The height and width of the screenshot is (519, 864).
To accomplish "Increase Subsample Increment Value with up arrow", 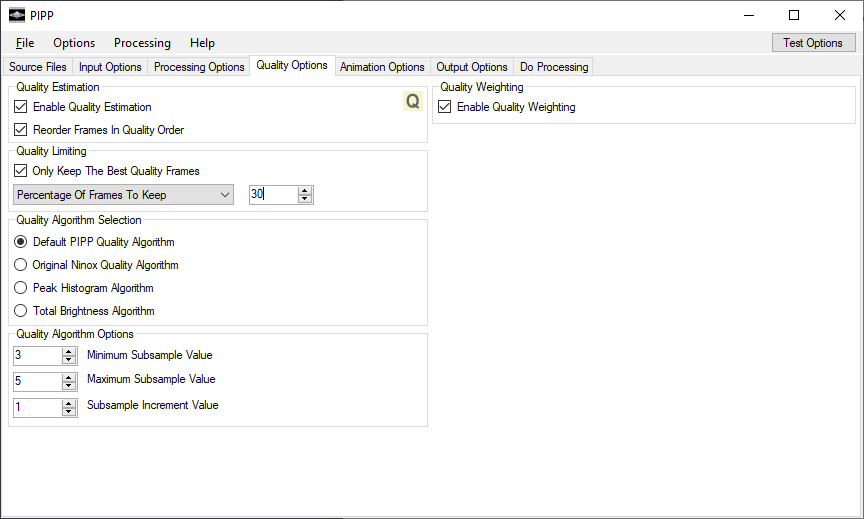I will 69,404.
